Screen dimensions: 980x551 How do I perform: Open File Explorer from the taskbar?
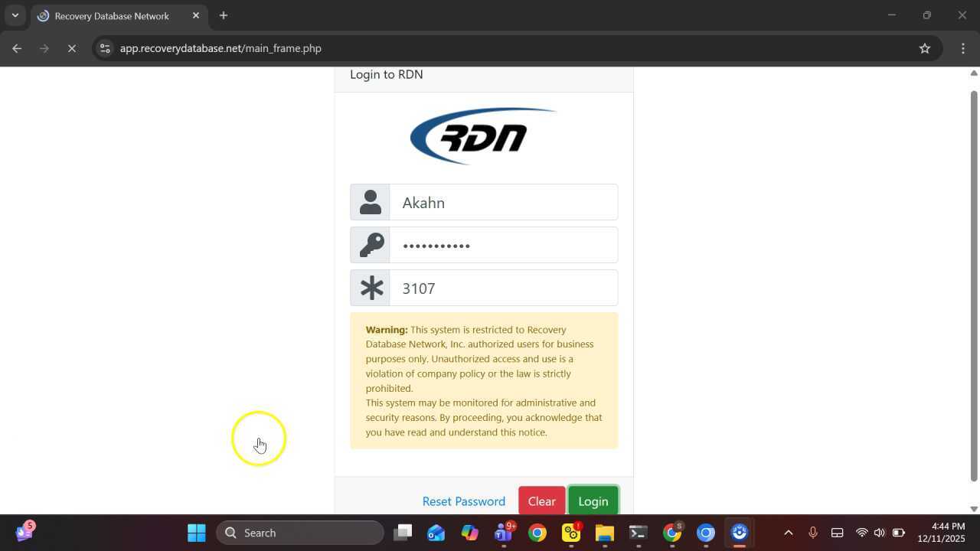point(605,533)
